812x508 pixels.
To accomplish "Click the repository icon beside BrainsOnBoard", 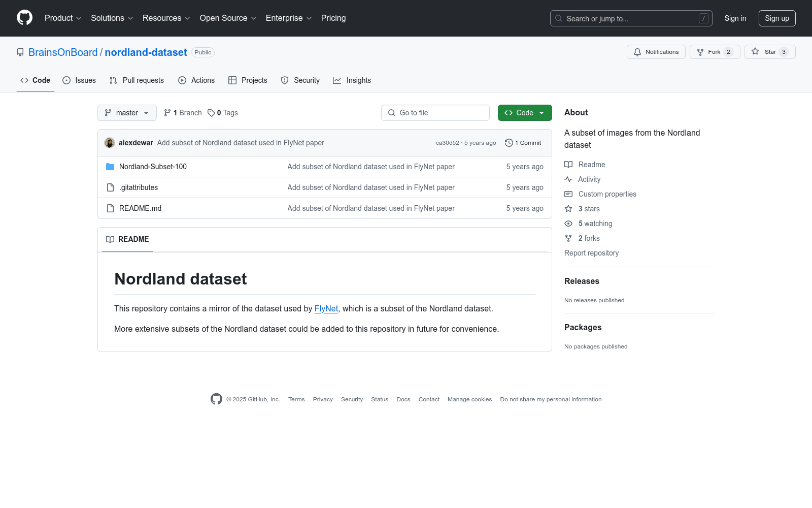I will click(x=20, y=52).
